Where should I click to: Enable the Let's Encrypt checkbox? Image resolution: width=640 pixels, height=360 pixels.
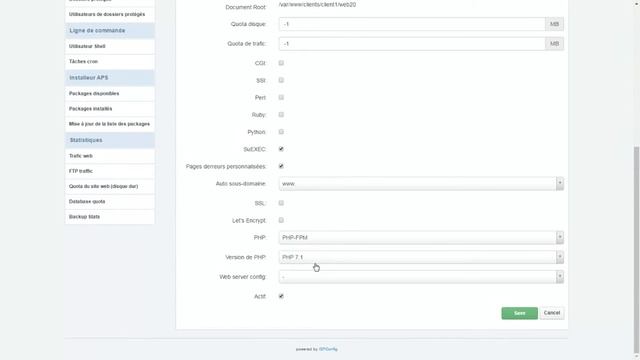coord(281,220)
